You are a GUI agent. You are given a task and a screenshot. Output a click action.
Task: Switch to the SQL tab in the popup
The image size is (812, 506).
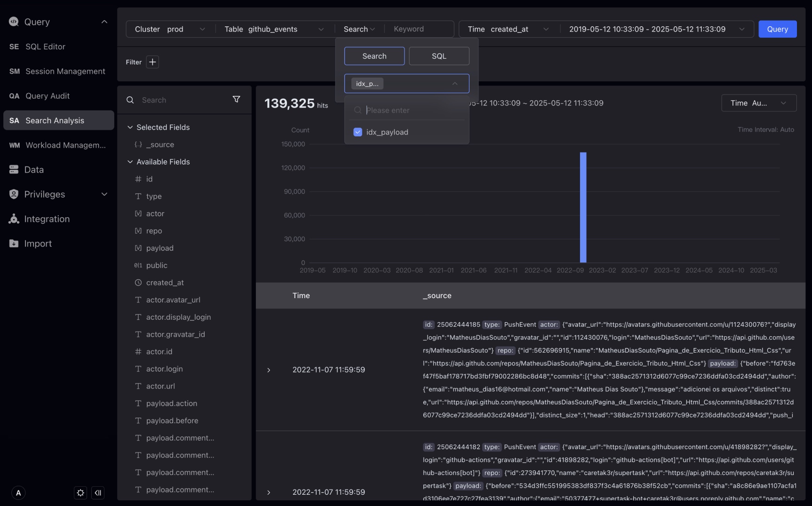click(x=438, y=56)
